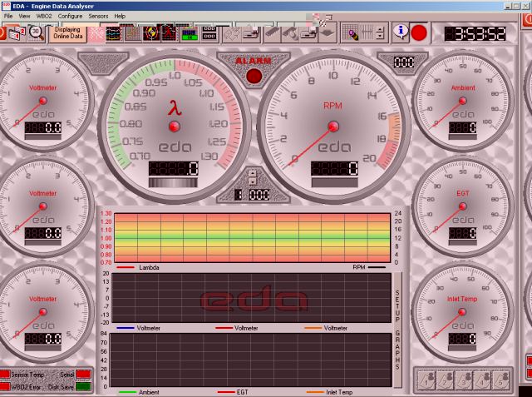Click the round target gauge toolbar icon
Screen dimensions: 532x397
(x=152, y=33)
